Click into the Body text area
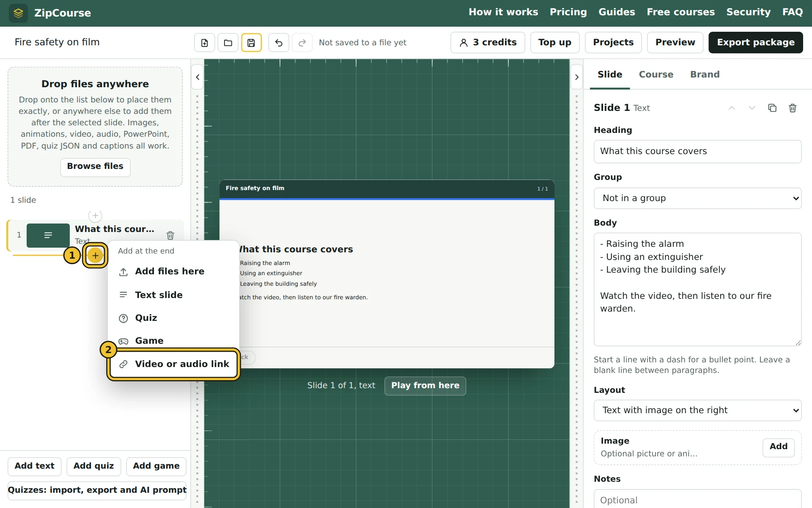 click(698, 290)
